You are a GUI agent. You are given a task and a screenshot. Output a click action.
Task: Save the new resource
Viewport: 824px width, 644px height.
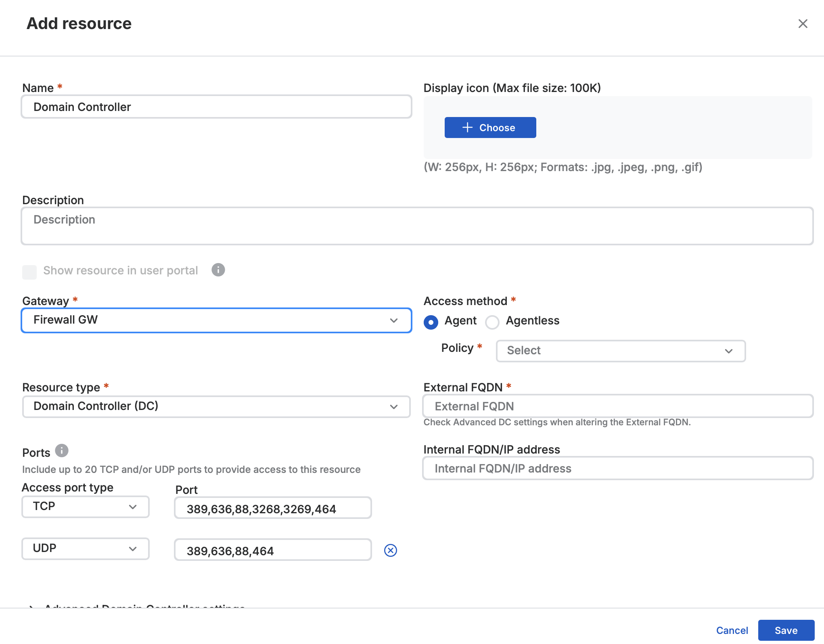point(786,630)
